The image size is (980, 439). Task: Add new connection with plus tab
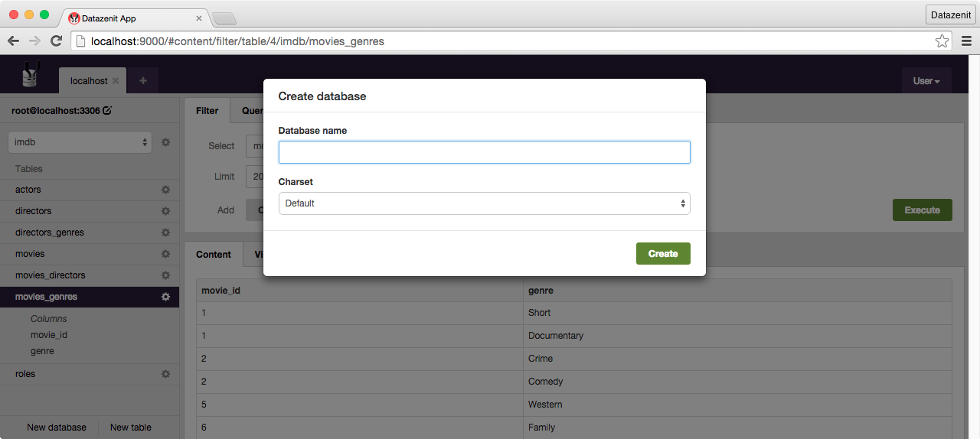click(143, 81)
